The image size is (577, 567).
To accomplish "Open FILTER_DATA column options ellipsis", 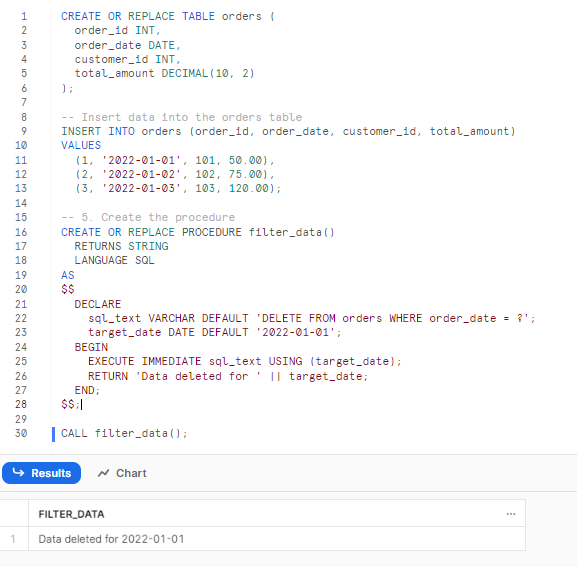I will coord(511,514).
